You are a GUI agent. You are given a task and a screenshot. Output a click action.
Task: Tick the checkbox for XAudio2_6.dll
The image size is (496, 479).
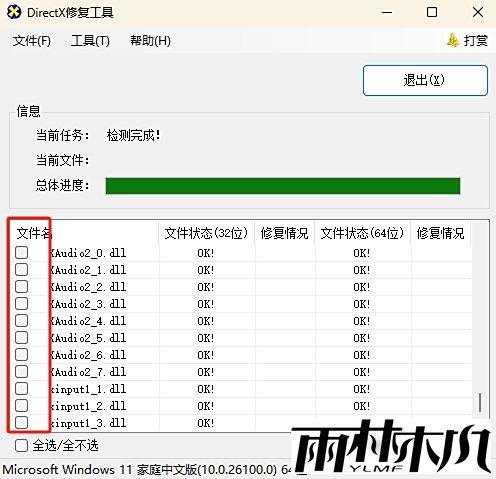21,355
